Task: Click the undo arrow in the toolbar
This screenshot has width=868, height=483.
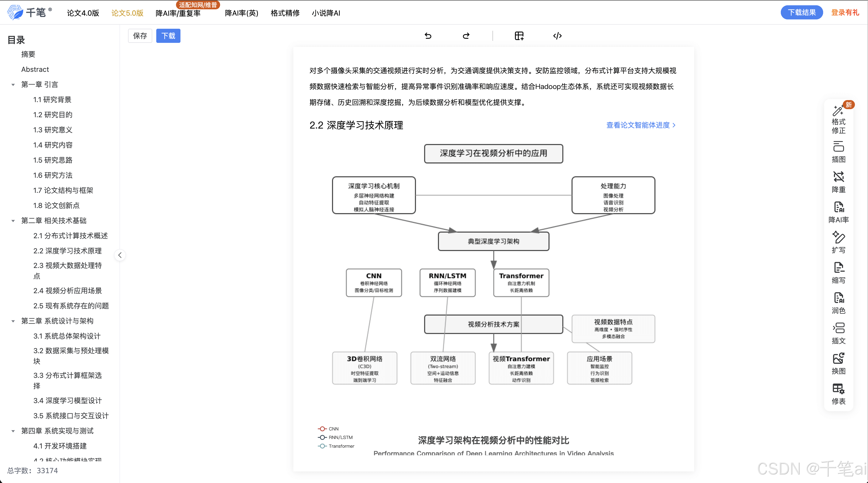Action: tap(428, 35)
